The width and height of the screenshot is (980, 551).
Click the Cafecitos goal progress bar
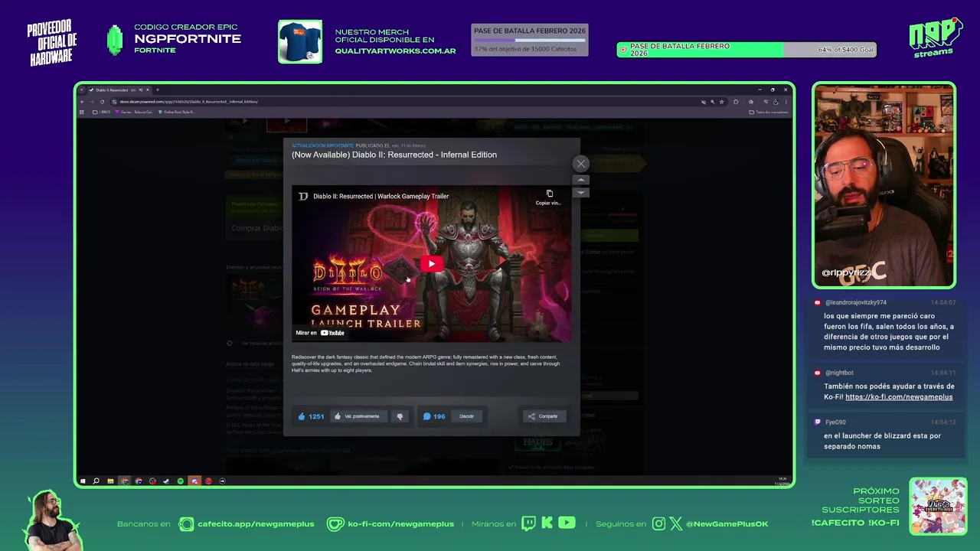pyautogui.click(x=530, y=40)
